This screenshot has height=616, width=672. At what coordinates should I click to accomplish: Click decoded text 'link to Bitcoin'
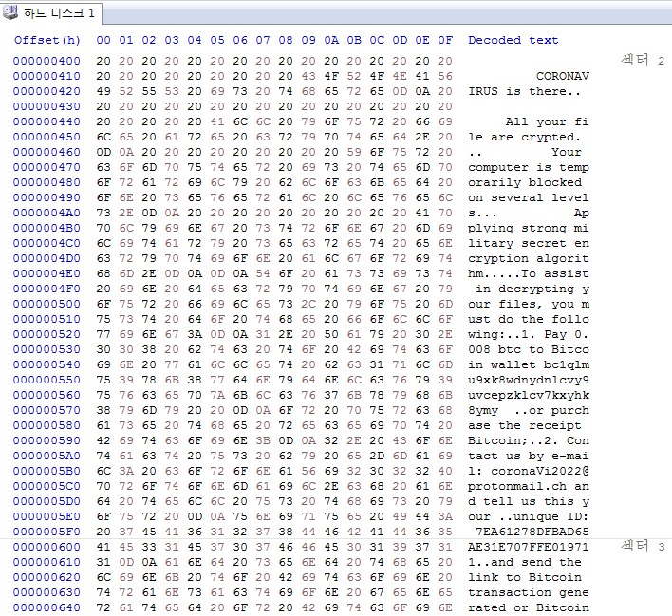tap(525, 577)
